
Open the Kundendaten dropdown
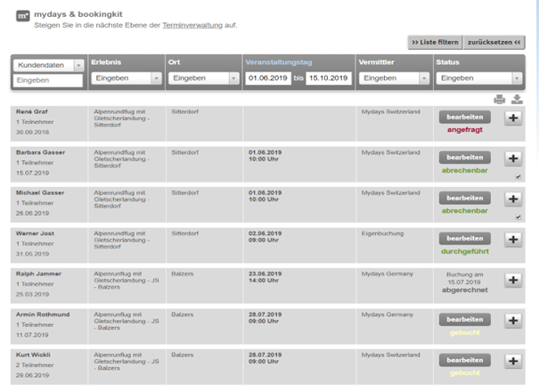[78, 65]
